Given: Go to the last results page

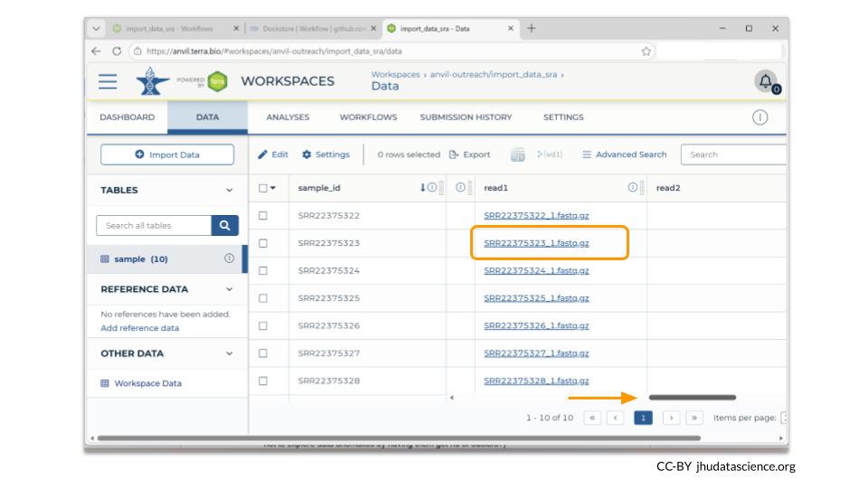Looking at the screenshot, I should (694, 418).
